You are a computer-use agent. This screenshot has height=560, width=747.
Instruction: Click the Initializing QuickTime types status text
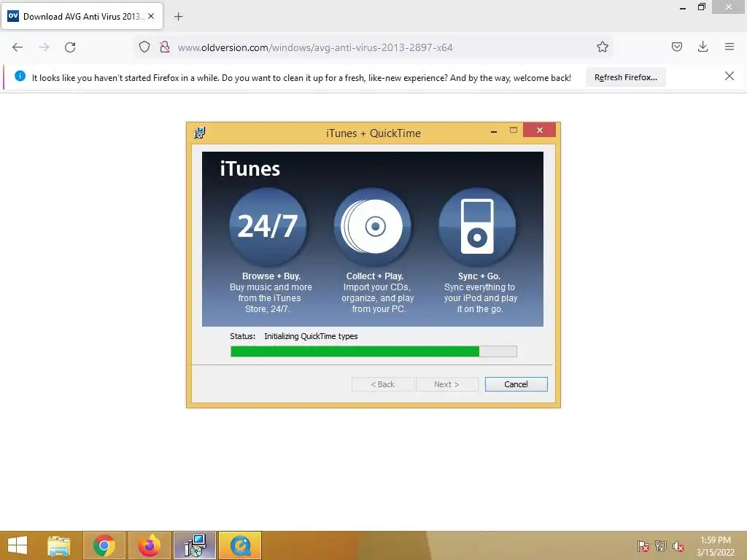[311, 336]
